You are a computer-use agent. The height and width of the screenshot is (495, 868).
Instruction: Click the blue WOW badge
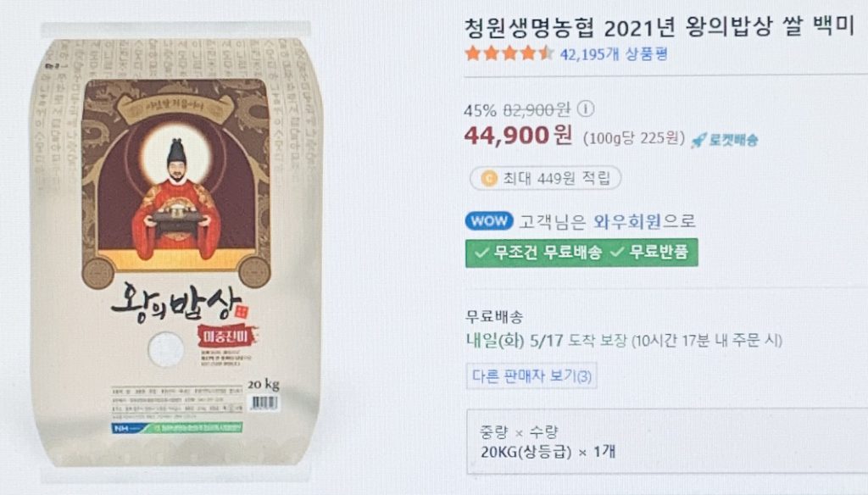(489, 221)
